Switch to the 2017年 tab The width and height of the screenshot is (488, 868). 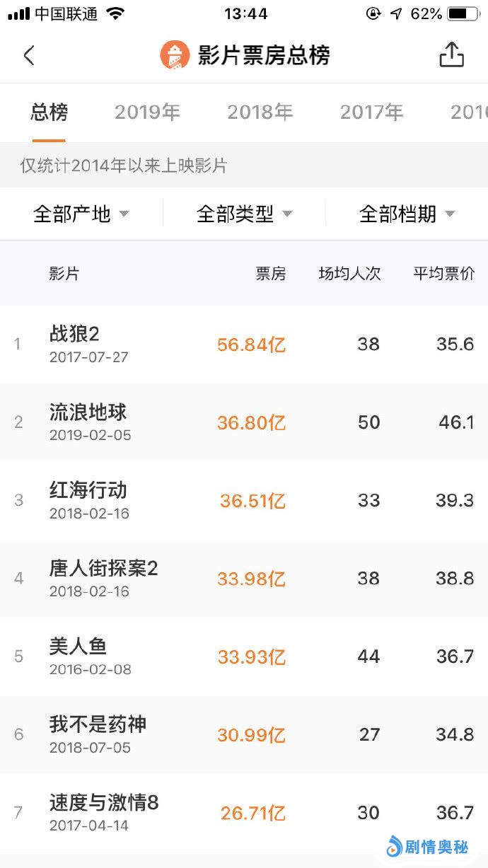[371, 112]
